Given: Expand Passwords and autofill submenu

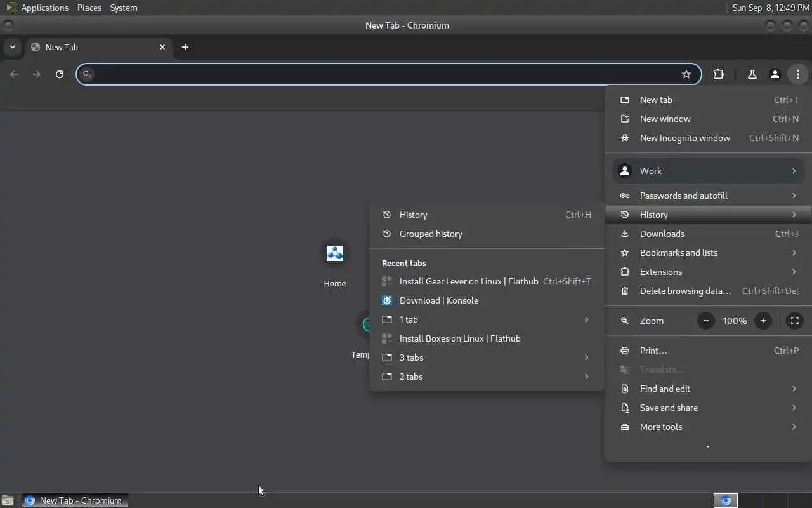Looking at the screenshot, I should coord(708,196).
